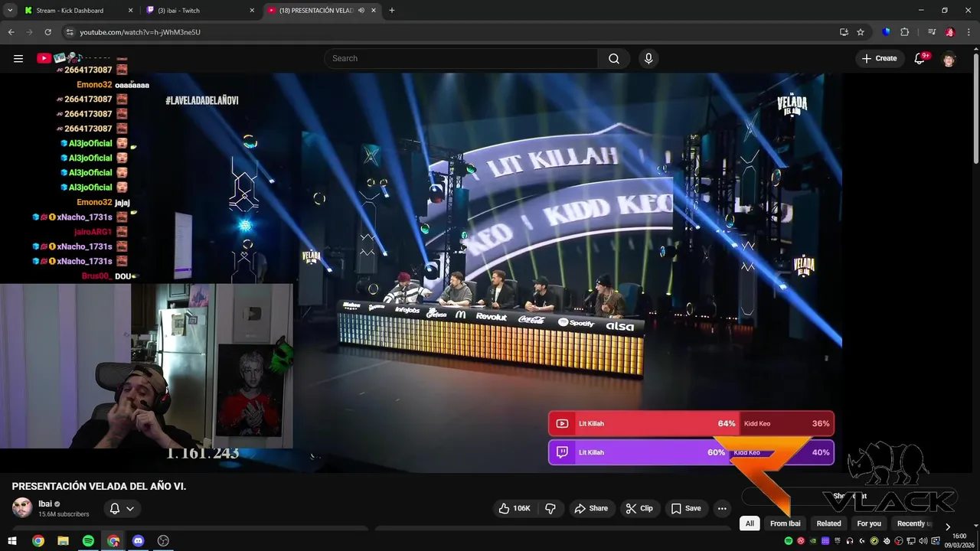980x551 pixels.
Task: Open YouTube notifications bell with 9+ badge
Action: [x=920, y=58]
